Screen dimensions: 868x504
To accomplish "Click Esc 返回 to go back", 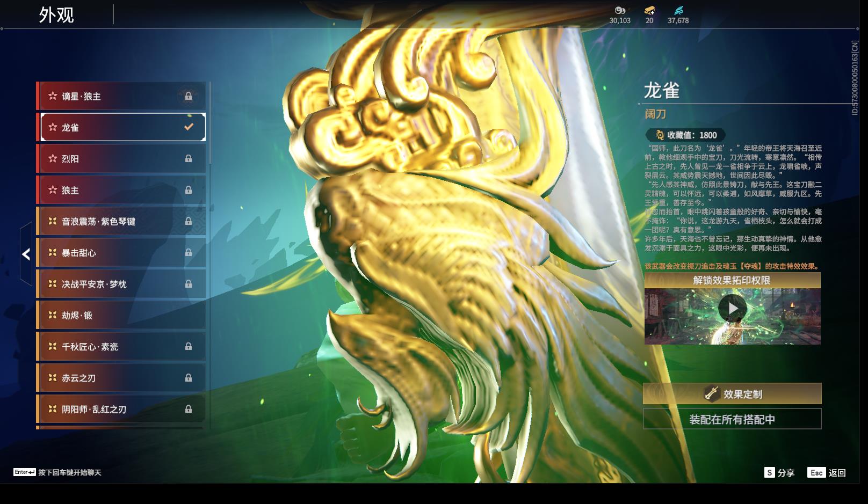I will [x=827, y=473].
